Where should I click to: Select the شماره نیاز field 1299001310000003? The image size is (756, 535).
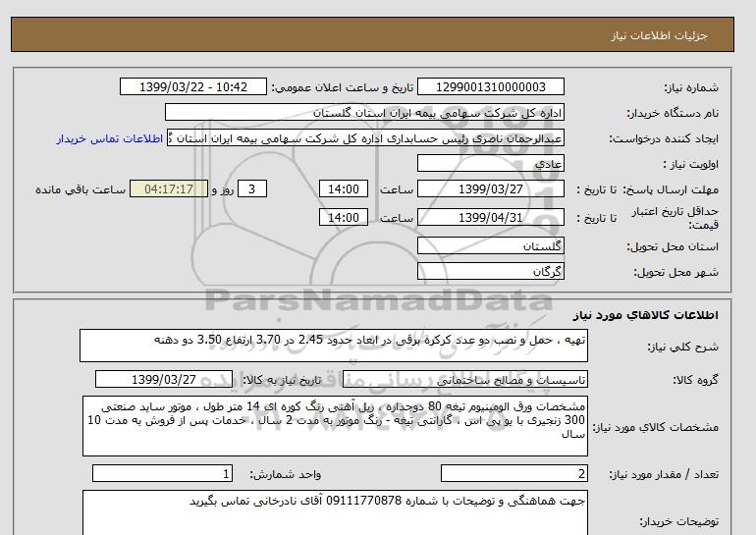click(490, 86)
